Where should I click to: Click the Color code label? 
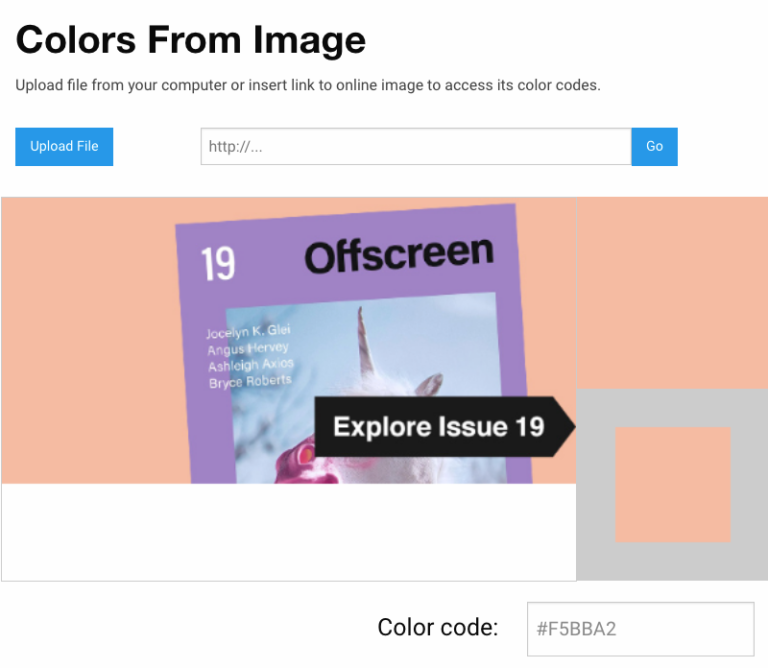437,627
